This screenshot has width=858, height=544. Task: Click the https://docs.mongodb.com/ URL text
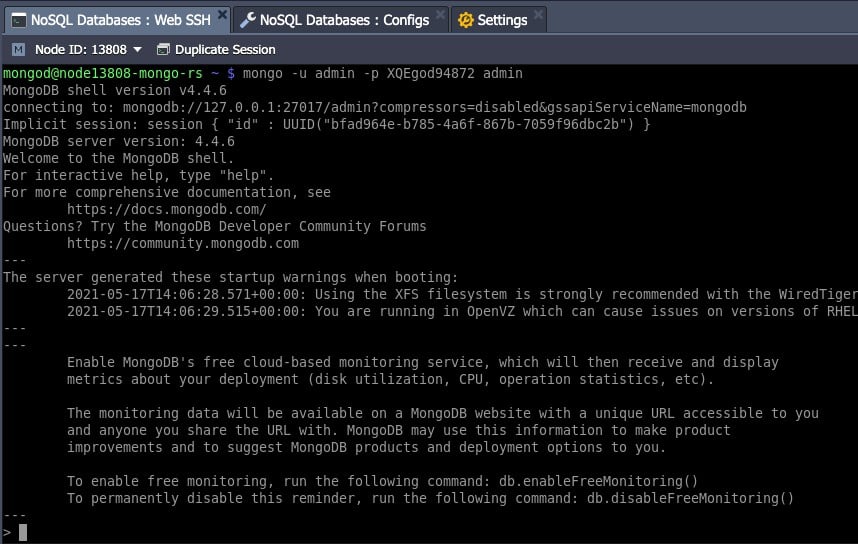click(x=166, y=210)
